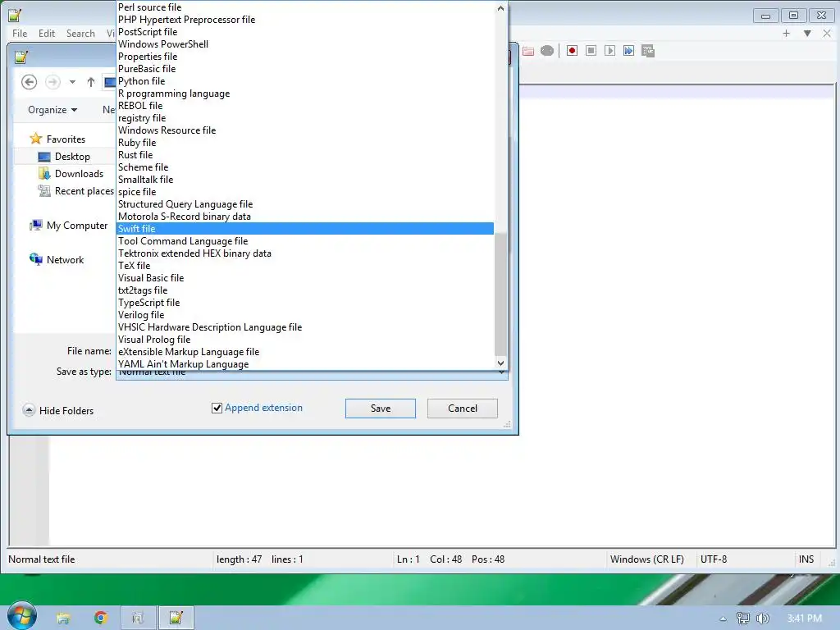Open File Explorer from the taskbar
This screenshot has height=630, width=840.
(x=62, y=619)
